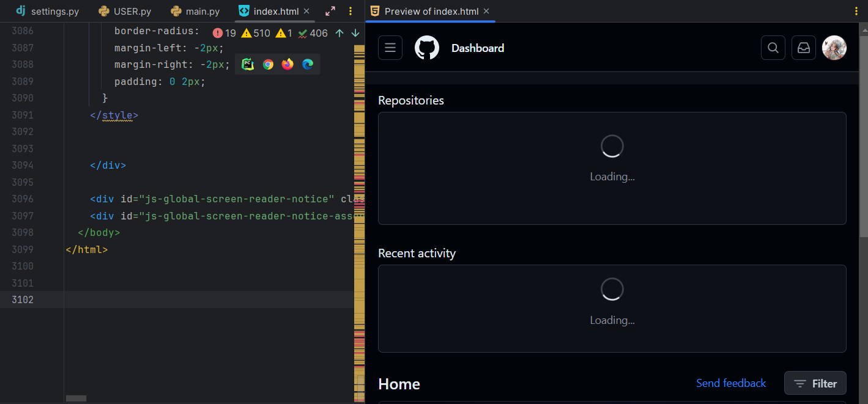Click the GitHub Octocat logo

(x=427, y=48)
